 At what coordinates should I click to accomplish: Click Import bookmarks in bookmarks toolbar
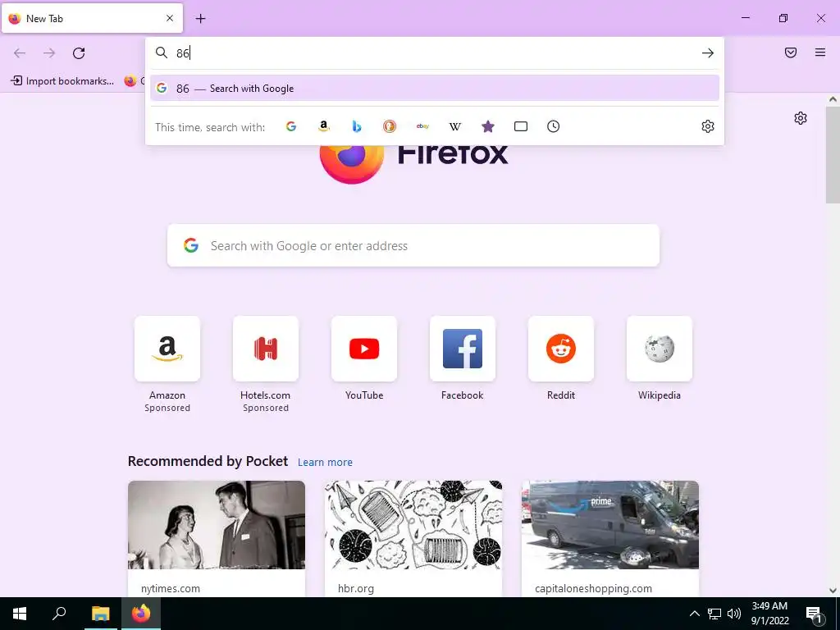click(62, 81)
